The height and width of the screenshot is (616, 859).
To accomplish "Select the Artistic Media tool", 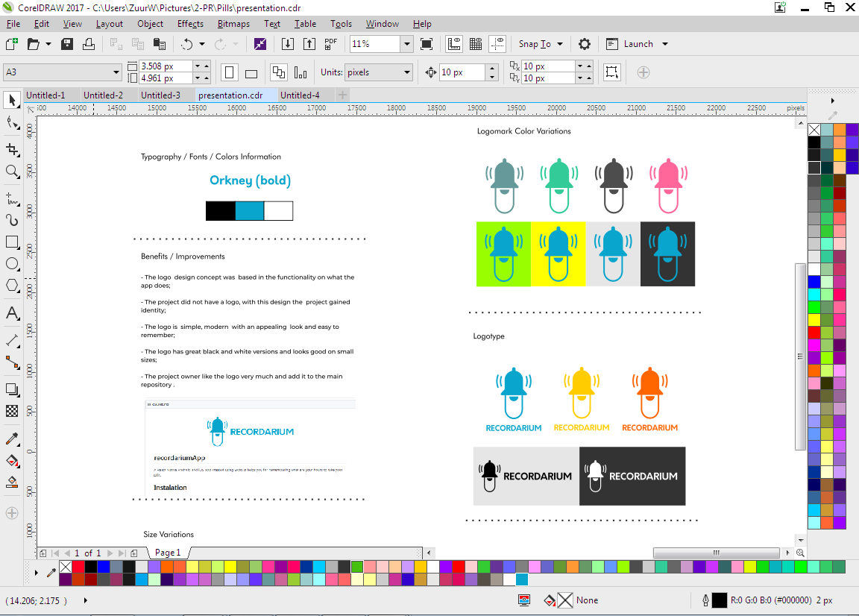I will pos(12,220).
